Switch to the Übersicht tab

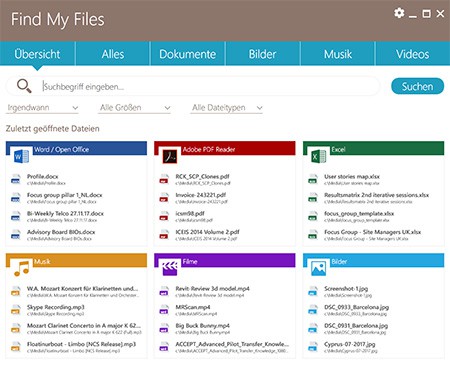click(37, 54)
